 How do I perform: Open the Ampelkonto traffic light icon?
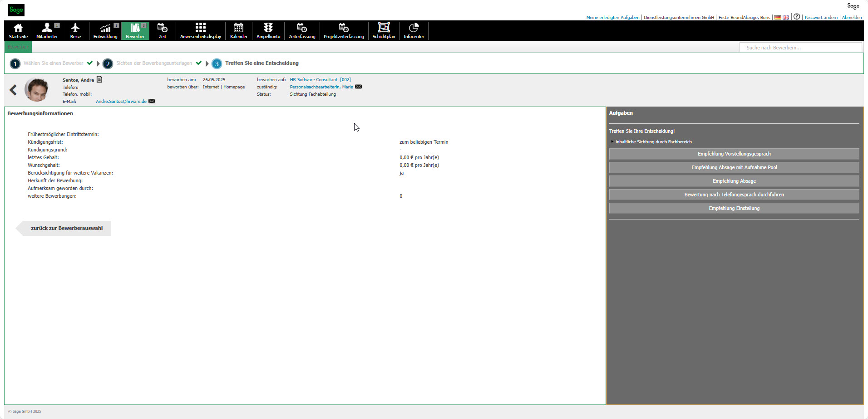(268, 30)
